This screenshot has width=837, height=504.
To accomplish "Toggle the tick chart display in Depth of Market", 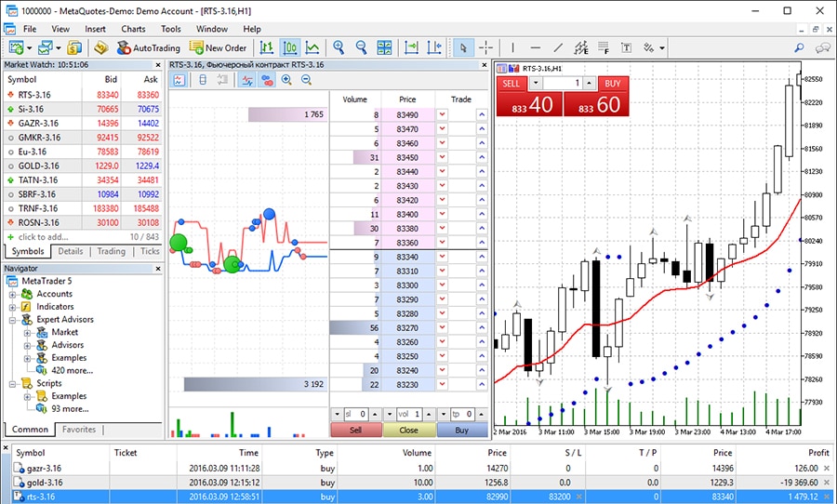I will (x=179, y=80).
